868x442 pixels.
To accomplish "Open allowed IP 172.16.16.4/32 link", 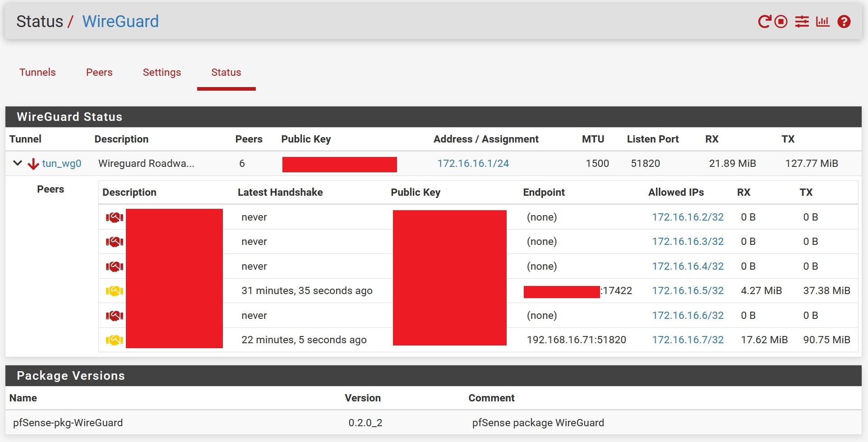I will 688,266.
